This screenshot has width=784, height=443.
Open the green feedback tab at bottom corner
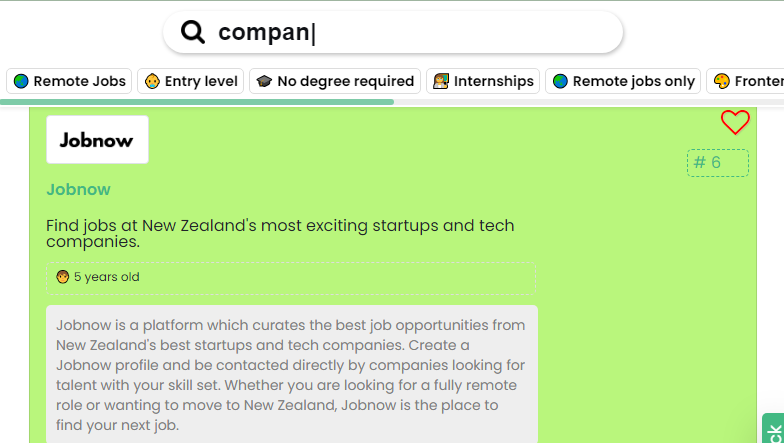click(x=773, y=430)
